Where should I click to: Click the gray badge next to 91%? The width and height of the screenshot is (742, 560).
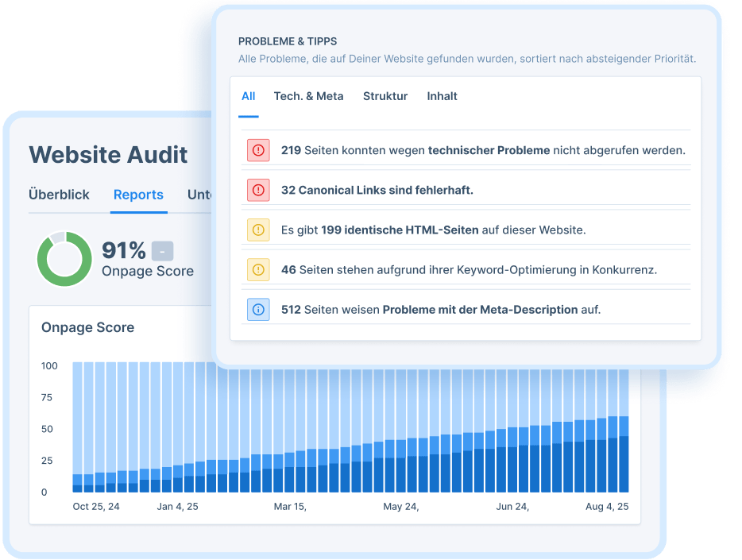[162, 250]
